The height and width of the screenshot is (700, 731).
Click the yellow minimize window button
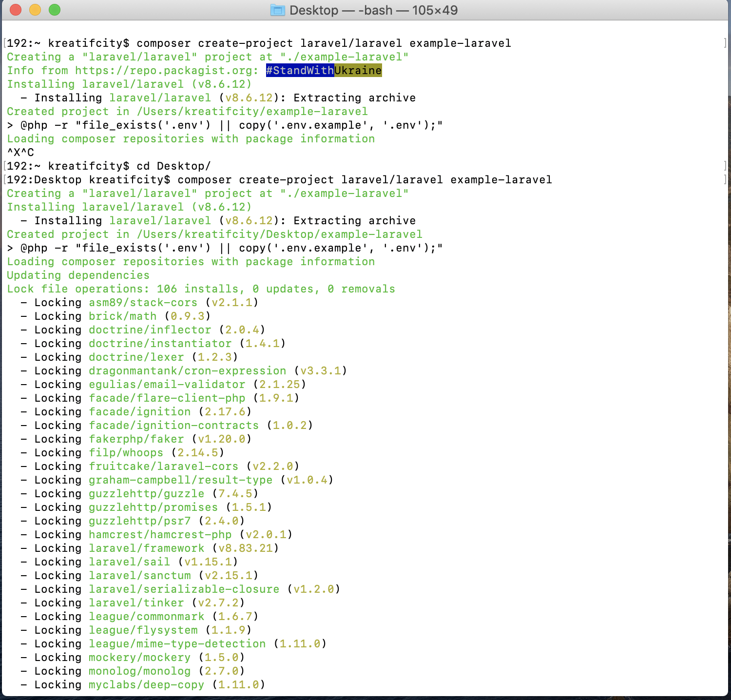click(35, 10)
